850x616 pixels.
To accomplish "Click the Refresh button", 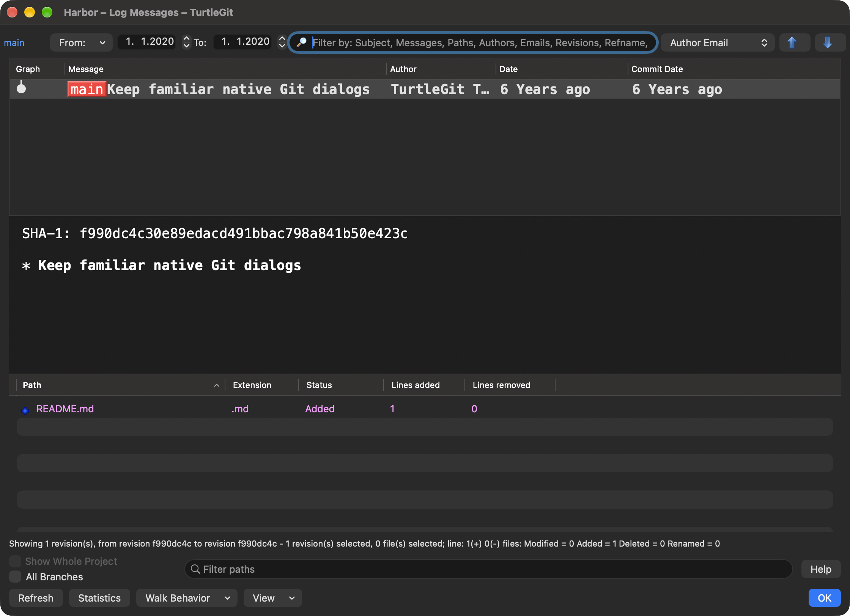I will tap(36, 598).
